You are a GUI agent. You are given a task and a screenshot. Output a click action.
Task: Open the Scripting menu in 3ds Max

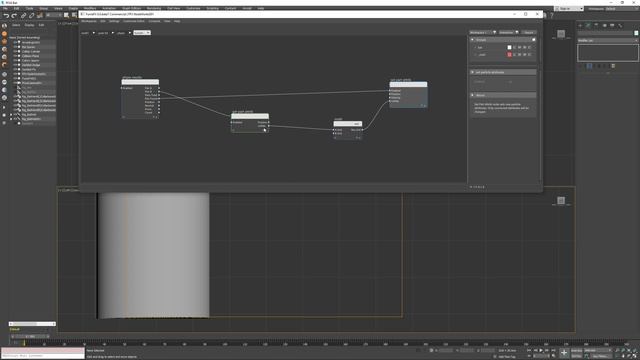(x=212, y=8)
